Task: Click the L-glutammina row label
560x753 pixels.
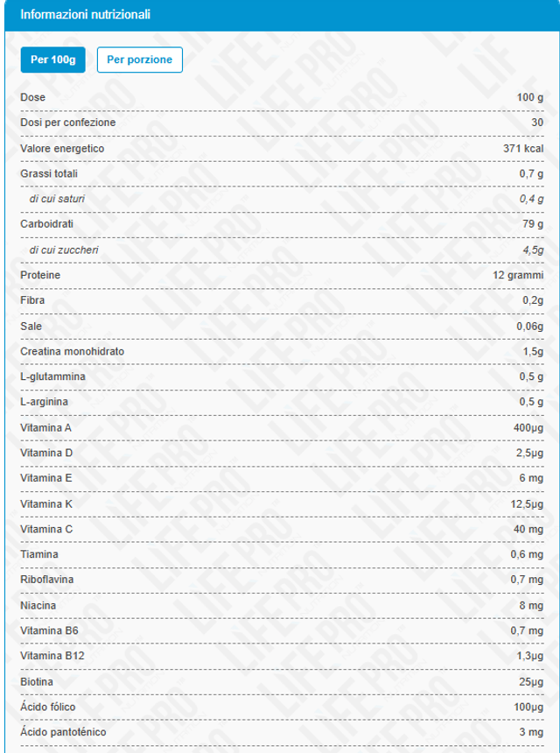Action: (52, 377)
